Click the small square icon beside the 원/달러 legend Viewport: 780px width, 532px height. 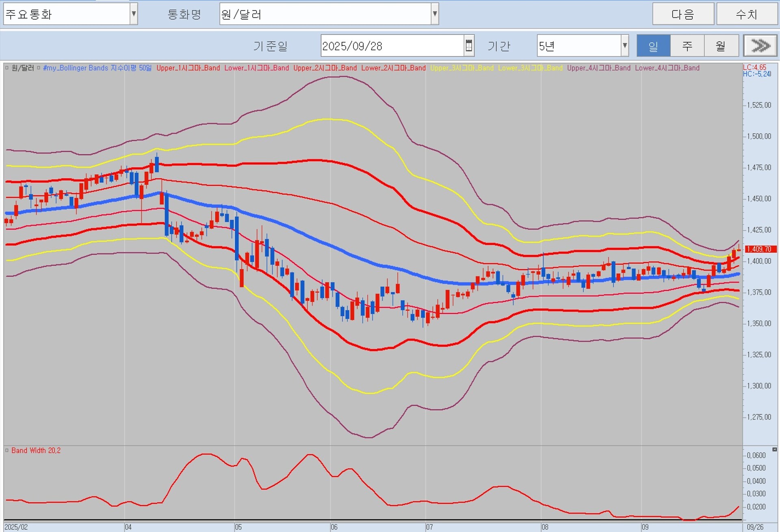click(7, 68)
